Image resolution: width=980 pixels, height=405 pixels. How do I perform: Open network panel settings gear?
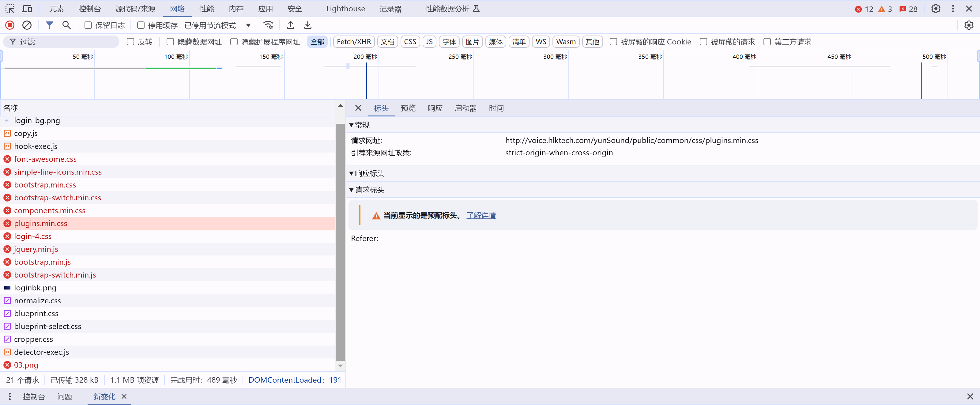969,25
